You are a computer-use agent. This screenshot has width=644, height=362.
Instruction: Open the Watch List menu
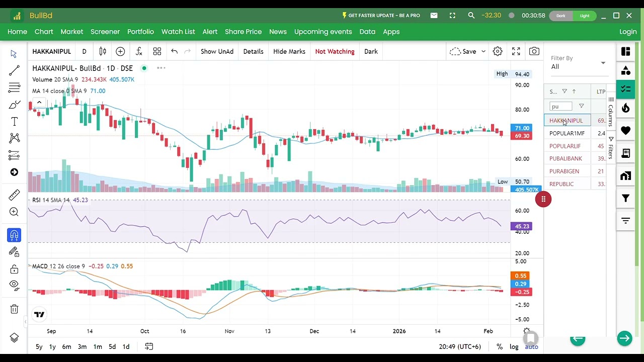click(x=178, y=32)
